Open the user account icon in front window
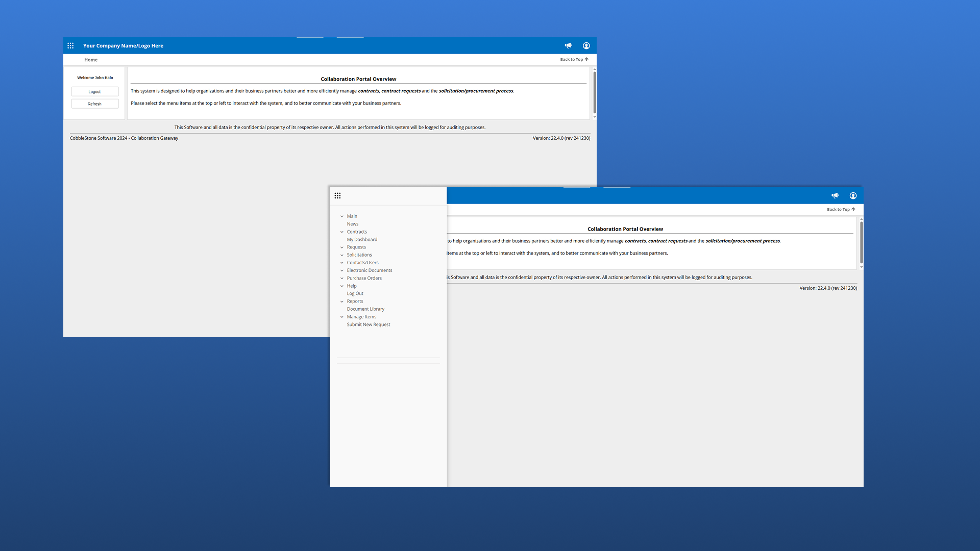This screenshot has height=551, width=980. pos(853,195)
